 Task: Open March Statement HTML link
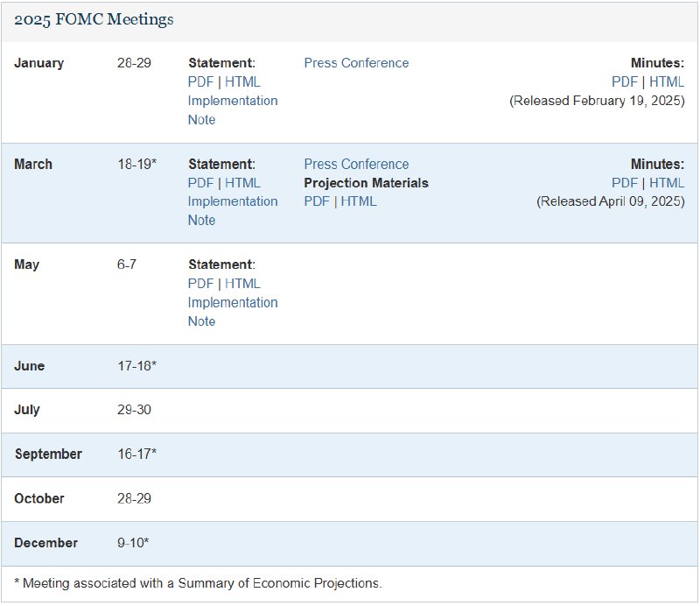(x=242, y=183)
